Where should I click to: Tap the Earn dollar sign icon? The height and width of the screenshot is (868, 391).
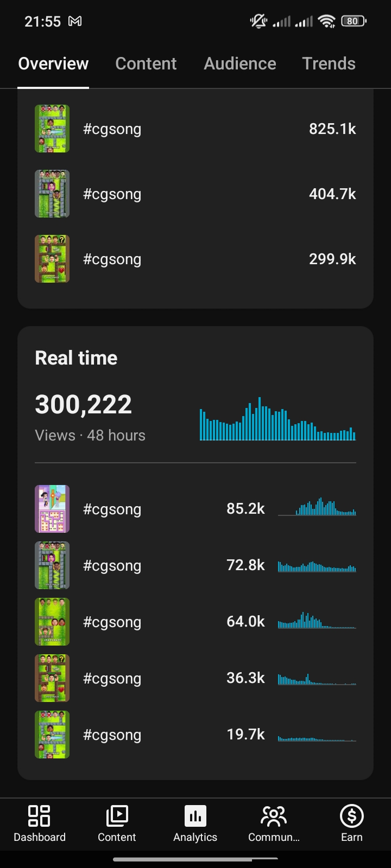tap(352, 816)
